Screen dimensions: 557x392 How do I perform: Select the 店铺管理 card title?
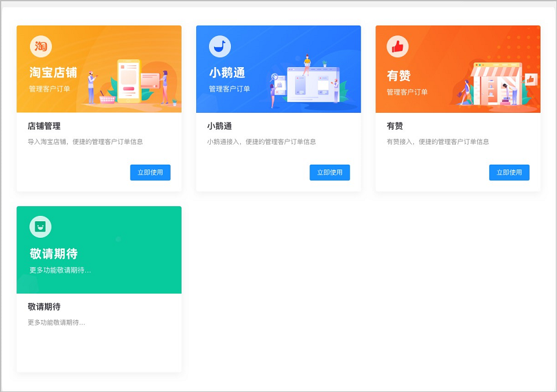(x=44, y=126)
